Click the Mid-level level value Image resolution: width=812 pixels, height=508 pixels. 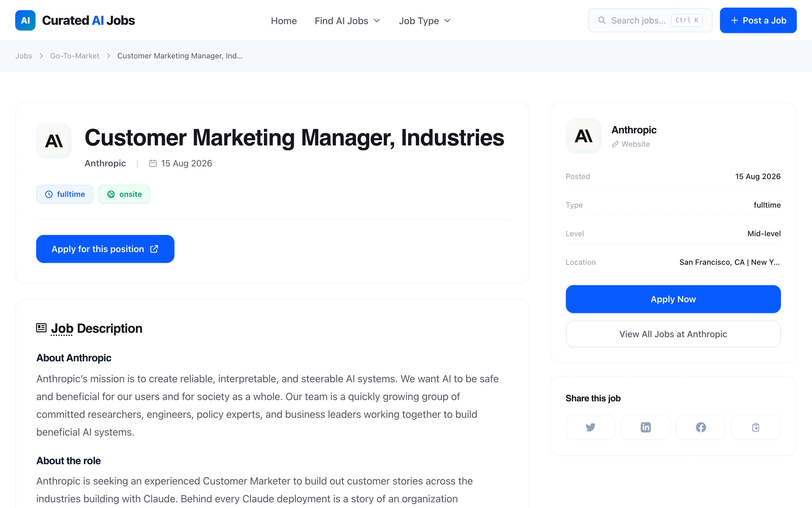764,233
